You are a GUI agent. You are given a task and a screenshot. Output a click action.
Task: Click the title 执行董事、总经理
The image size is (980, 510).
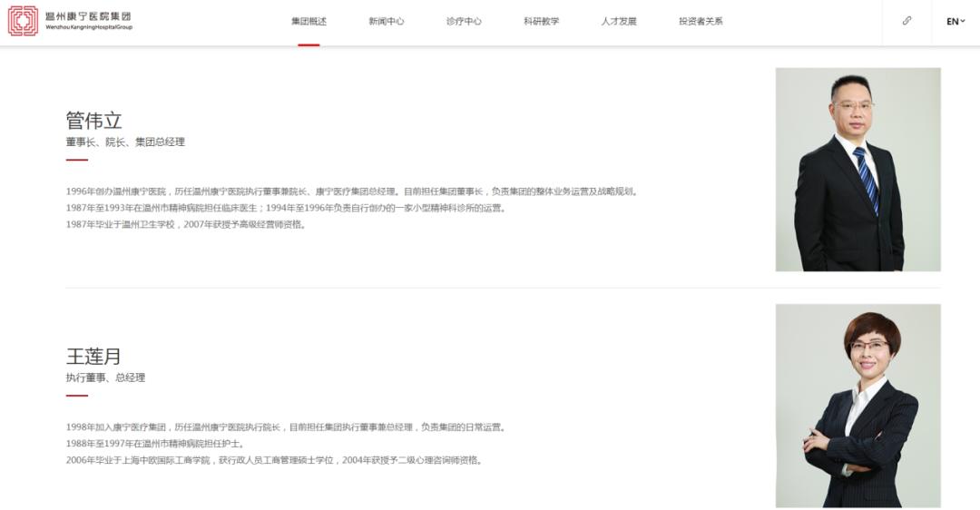[105, 378]
